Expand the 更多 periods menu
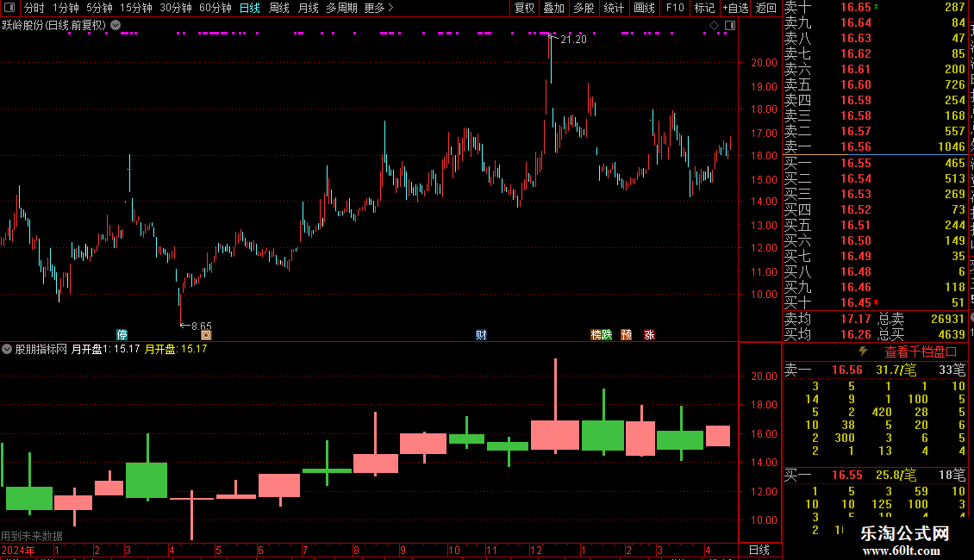 [x=379, y=8]
